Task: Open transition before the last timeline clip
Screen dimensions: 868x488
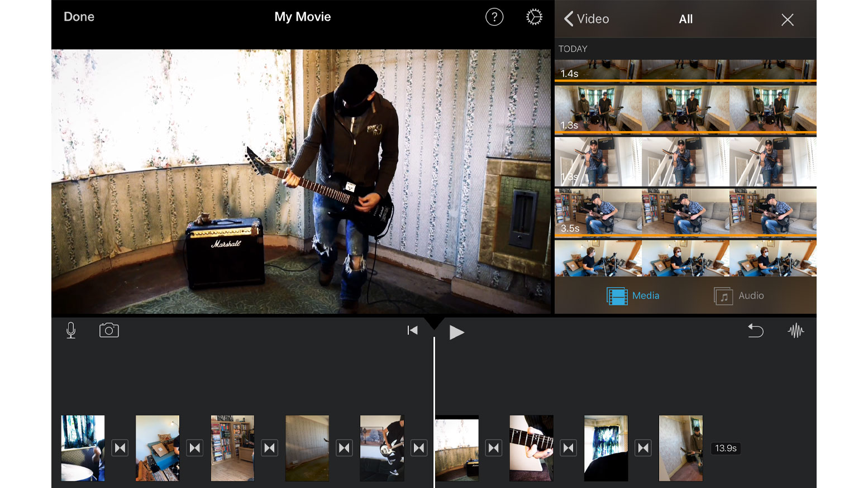Action: (643, 448)
